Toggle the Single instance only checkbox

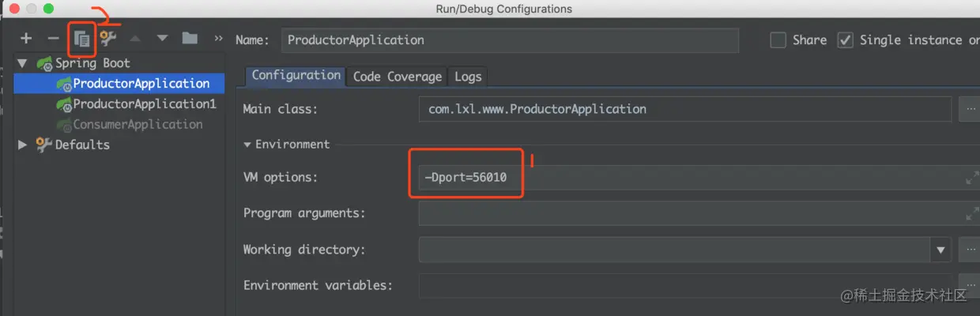click(x=846, y=40)
